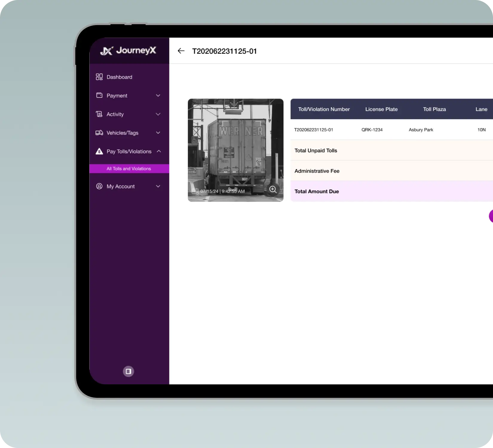Click the Toll/Violation Number column header
The height and width of the screenshot is (448, 493).
point(324,109)
